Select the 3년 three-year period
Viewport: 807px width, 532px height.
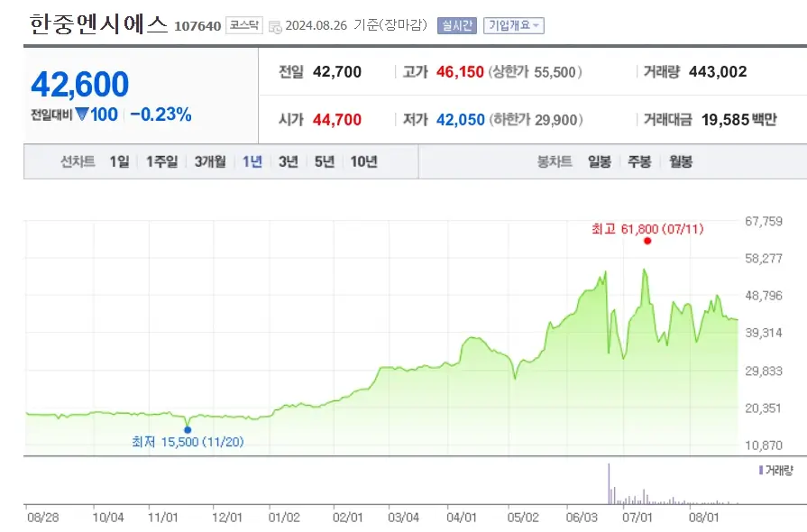[x=286, y=162]
